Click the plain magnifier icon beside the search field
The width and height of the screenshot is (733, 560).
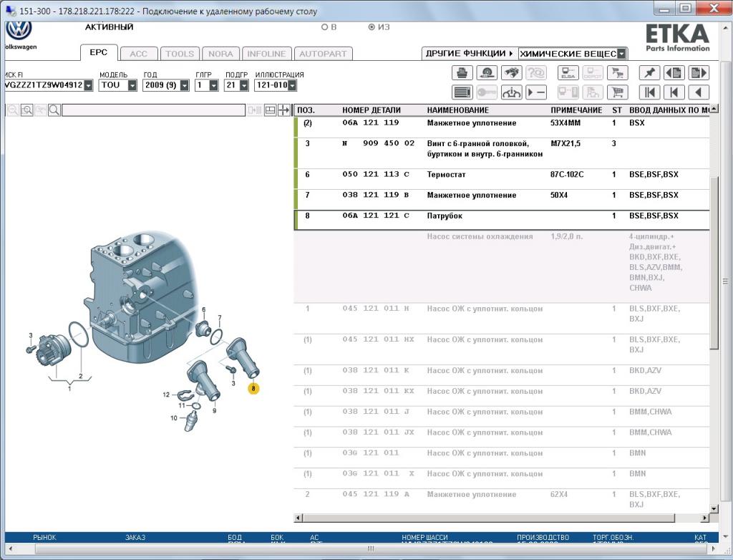[54, 110]
